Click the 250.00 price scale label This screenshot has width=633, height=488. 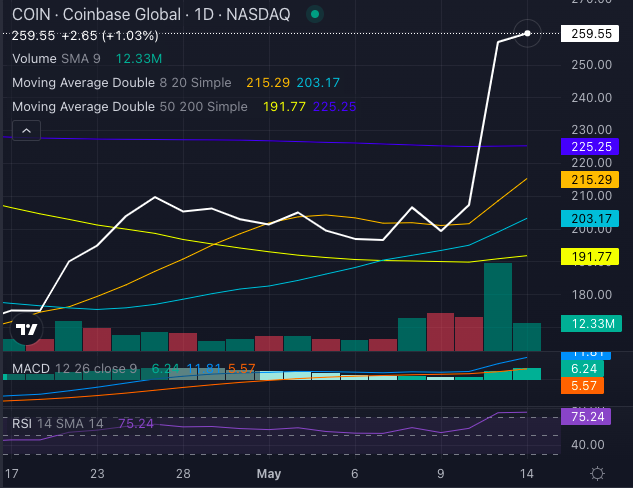point(591,65)
